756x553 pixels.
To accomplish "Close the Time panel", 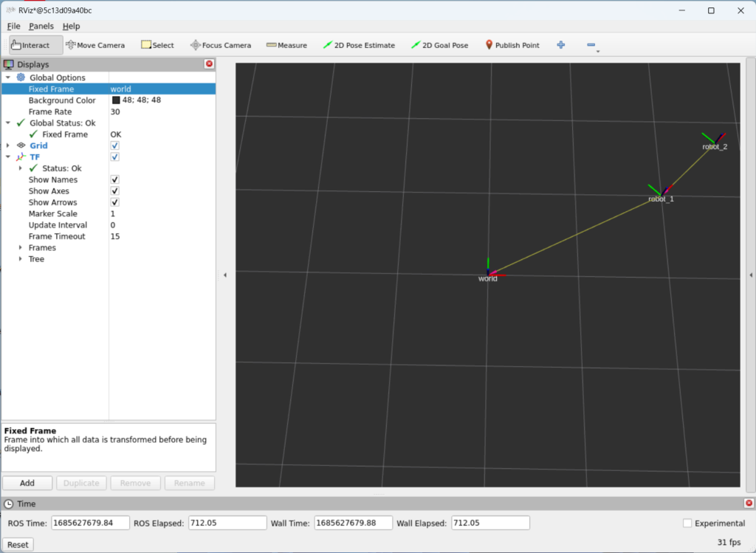I will [x=749, y=503].
